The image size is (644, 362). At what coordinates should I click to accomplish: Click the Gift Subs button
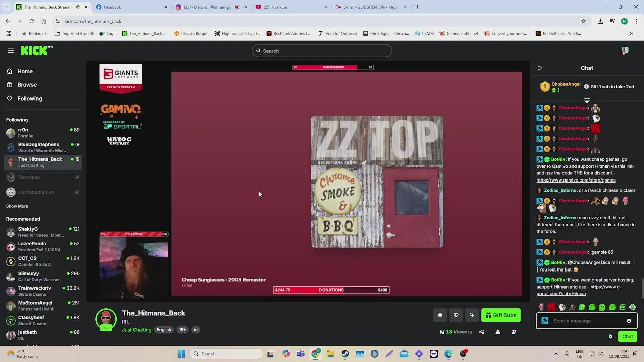pos(501,315)
